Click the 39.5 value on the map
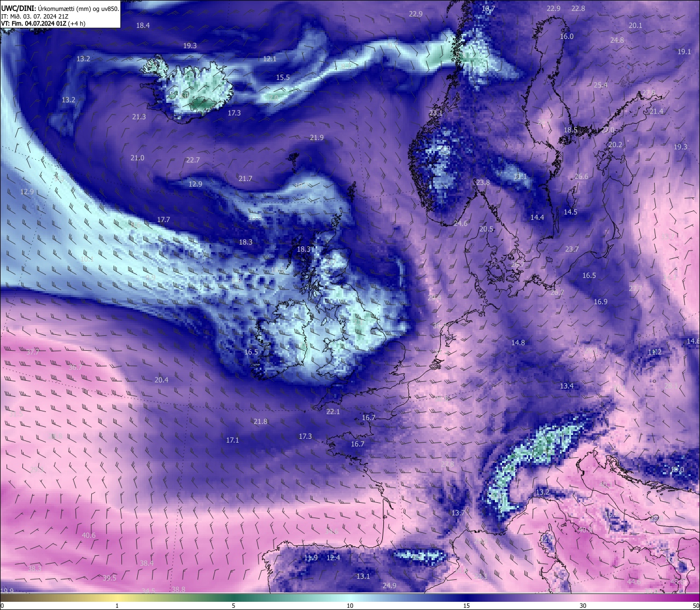The height and width of the screenshot is (610, 700). 109,578
